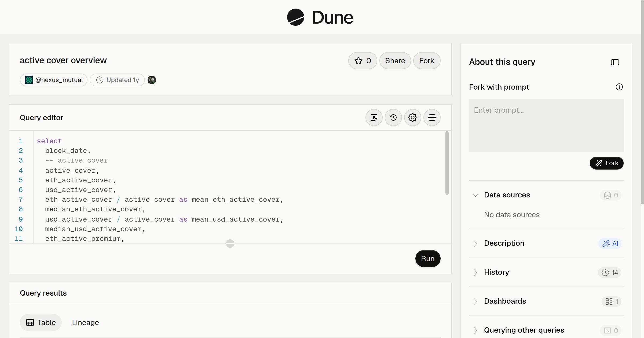Focus the Enter prompt text area

(546, 126)
